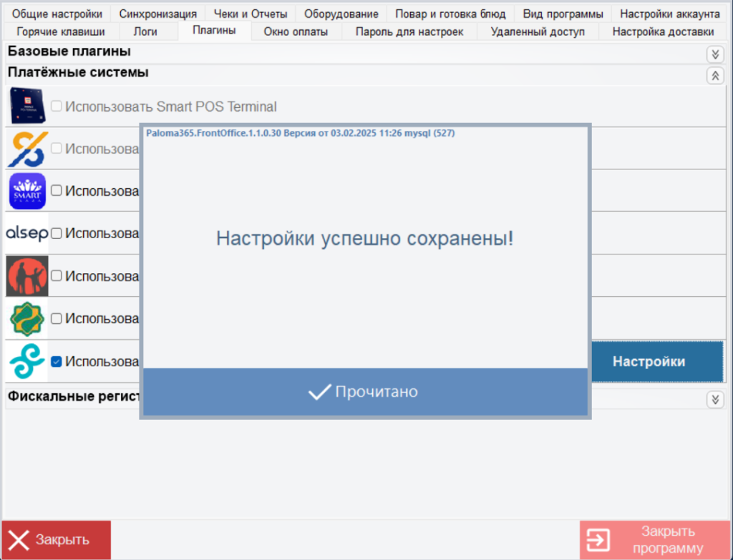Click the red circular payment plugin icon
Image resolution: width=733 pixels, height=560 pixels.
pos(26,276)
